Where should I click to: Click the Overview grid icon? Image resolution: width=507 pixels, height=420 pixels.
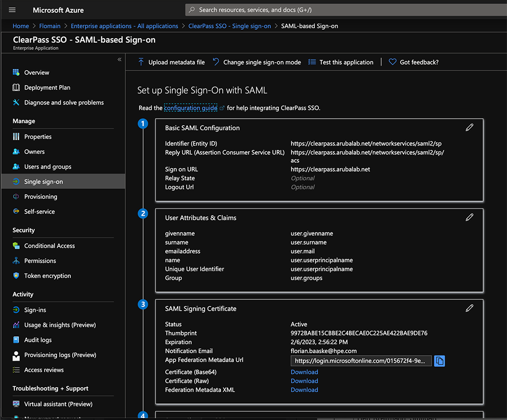pyautogui.click(x=16, y=72)
